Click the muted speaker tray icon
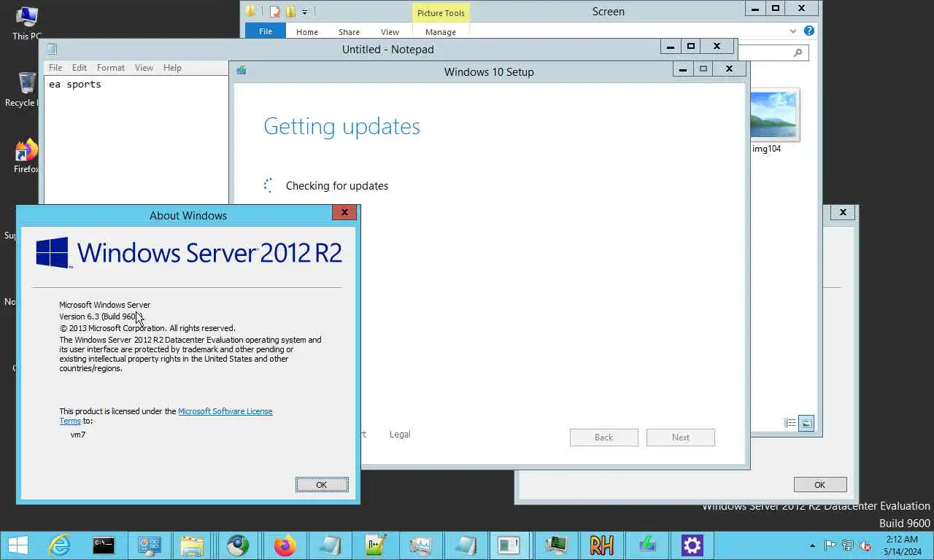The image size is (934, 560). [865, 545]
